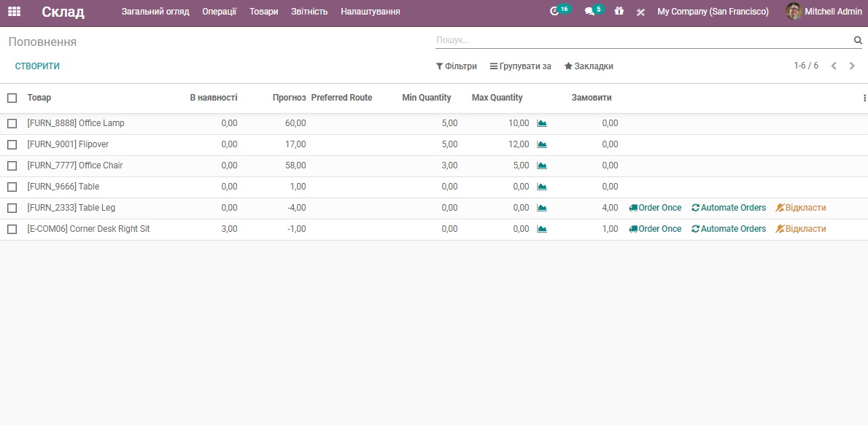The height and width of the screenshot is (425, 868).
Task: Open the activities clock icon with badge 16
Action: pos(555,12)
